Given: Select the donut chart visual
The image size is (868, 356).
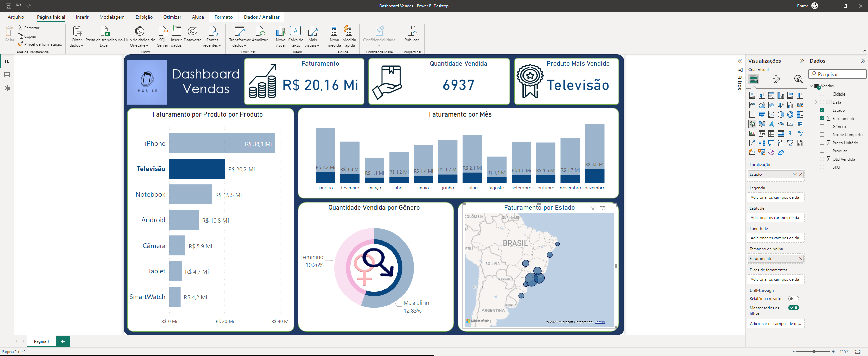Looking at the screenshot, I should coord(790,114).
